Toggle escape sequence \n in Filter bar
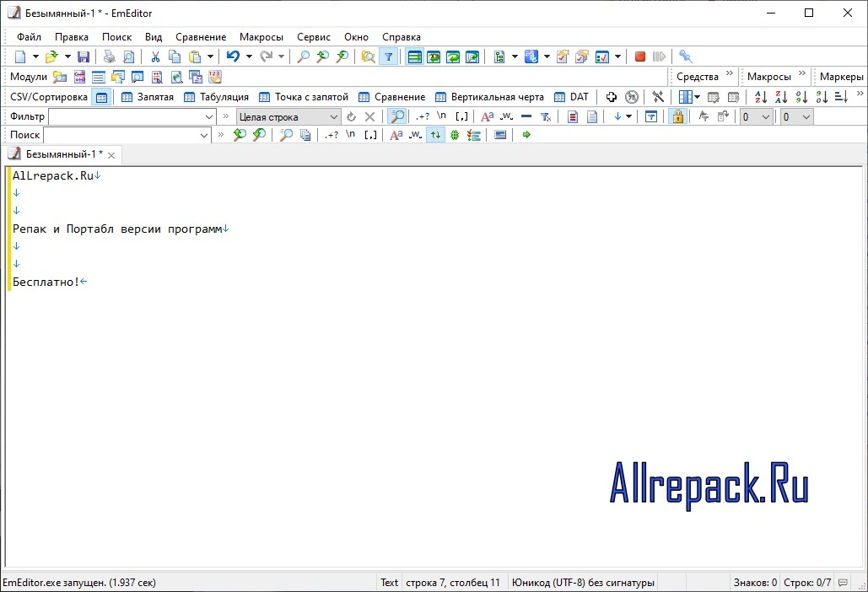This screenshot has width=868, height=592. [441, 116]
